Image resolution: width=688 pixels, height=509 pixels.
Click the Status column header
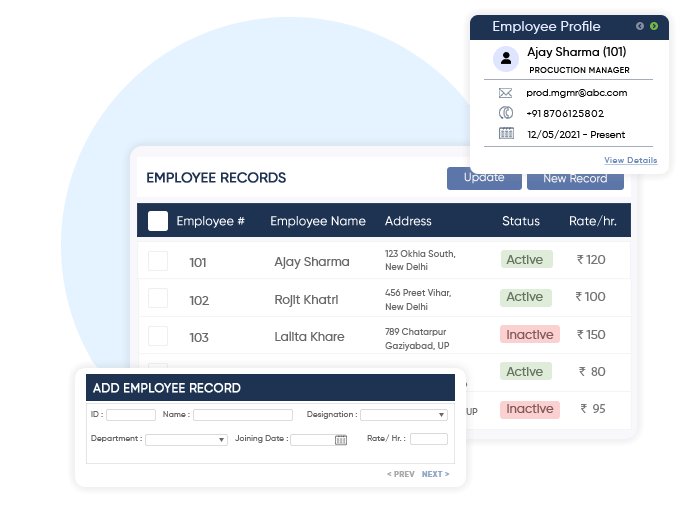521,221
